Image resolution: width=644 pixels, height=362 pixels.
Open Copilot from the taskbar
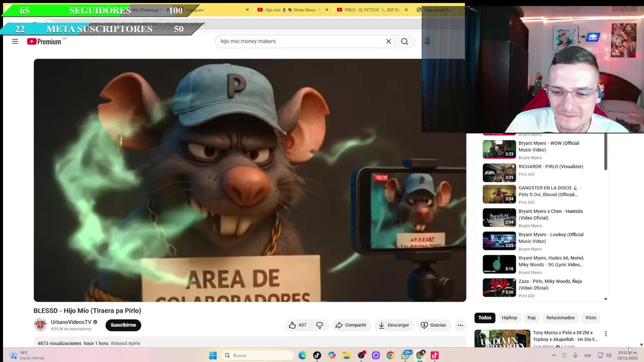332,355
